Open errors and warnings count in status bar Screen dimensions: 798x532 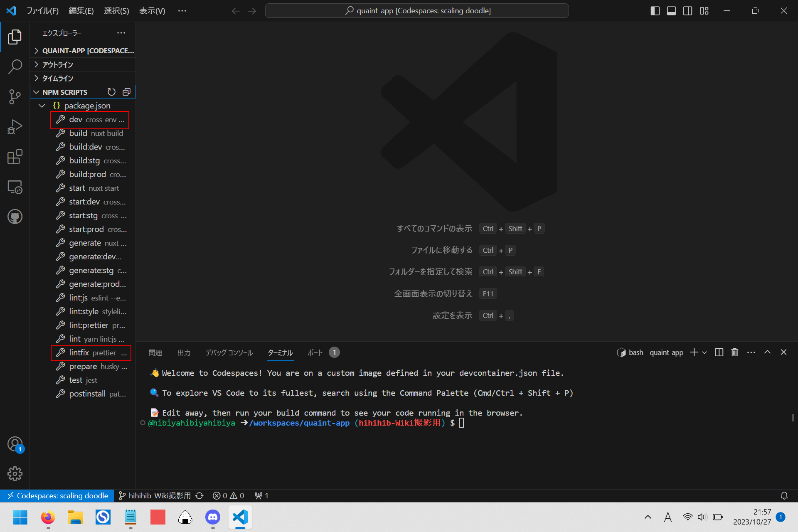coord(228,495)
